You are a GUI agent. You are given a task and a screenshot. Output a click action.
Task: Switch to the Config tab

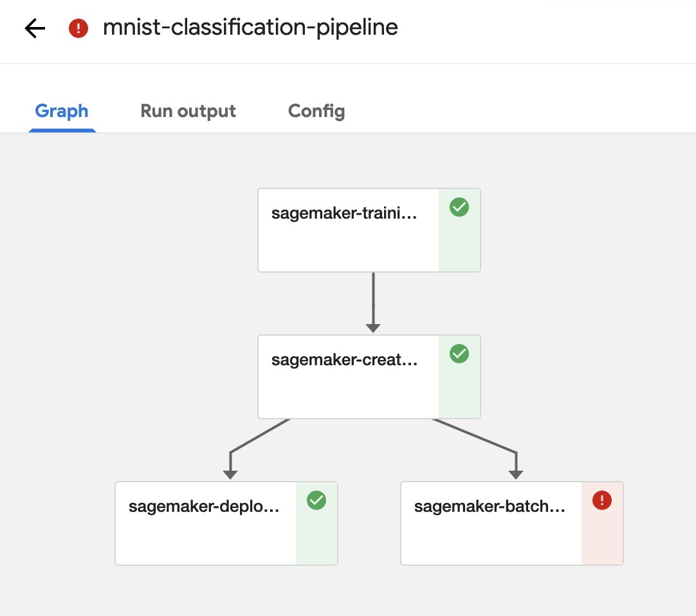pos(316,111)
